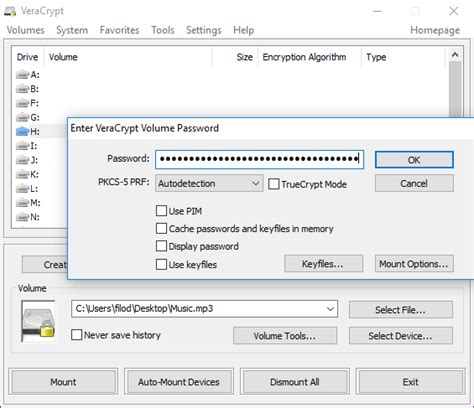Focus the Password input field

tap(259, 159)
